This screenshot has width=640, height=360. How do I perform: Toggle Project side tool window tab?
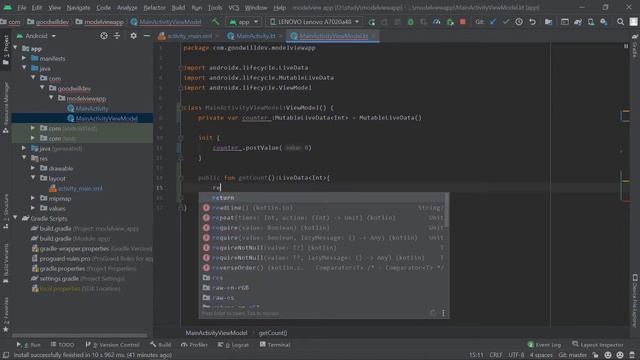[x=6, y=50]
